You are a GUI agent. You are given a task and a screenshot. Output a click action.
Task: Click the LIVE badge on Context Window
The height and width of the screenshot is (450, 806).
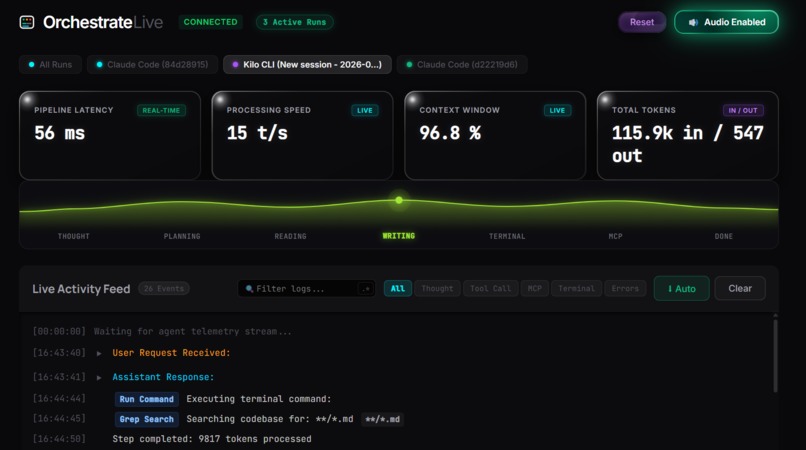point(557,110)
